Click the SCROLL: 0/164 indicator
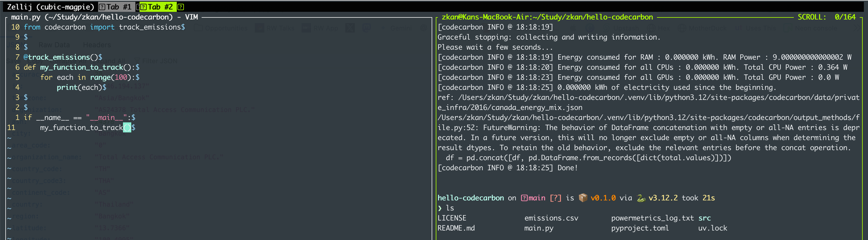This screenshot has width=868, height=240. click(x=826, y=17)
